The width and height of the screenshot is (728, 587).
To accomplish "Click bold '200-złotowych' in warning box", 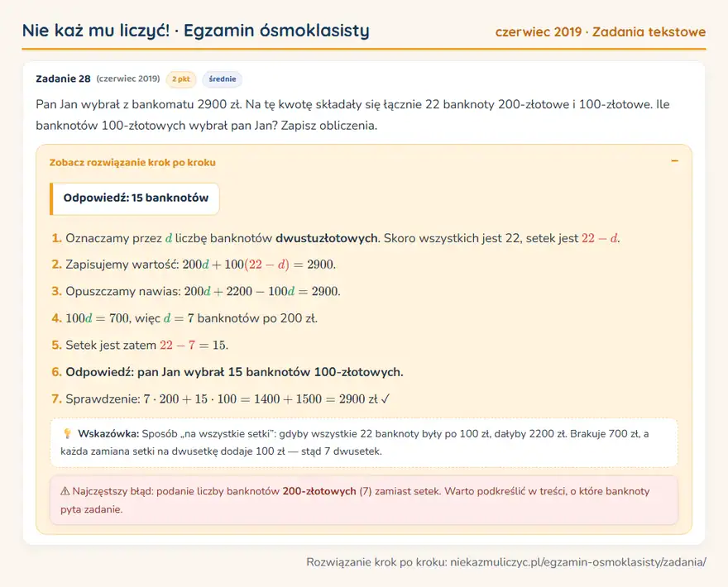I will click(x=319, y=491).
